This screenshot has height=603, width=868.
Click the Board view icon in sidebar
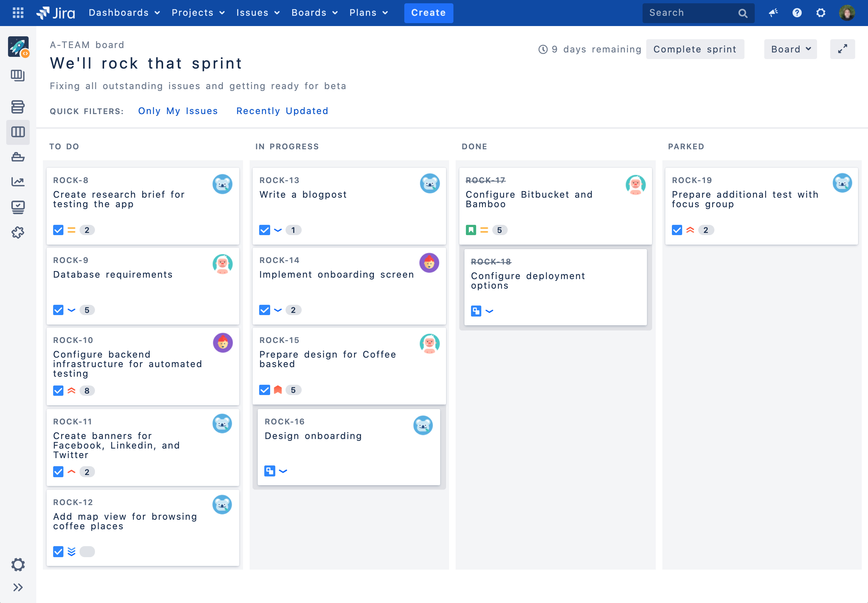[18, 131]
